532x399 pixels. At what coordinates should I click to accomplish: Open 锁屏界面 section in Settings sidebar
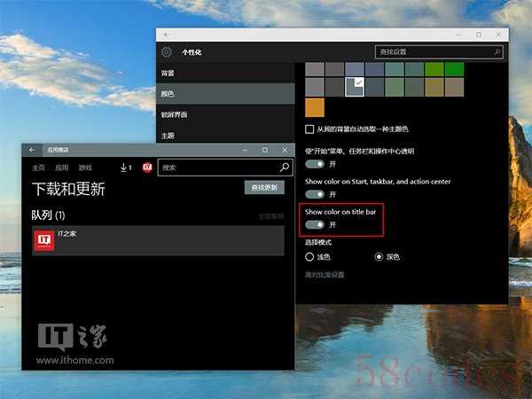point(225,114)
